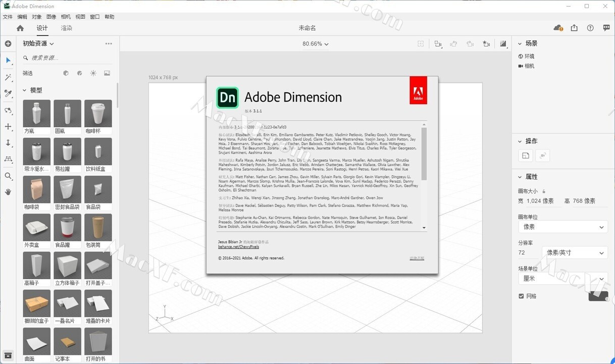Screen dimensions: 615x364
Task: Open the 初始资源 assets dropdown
Action: 38,44
